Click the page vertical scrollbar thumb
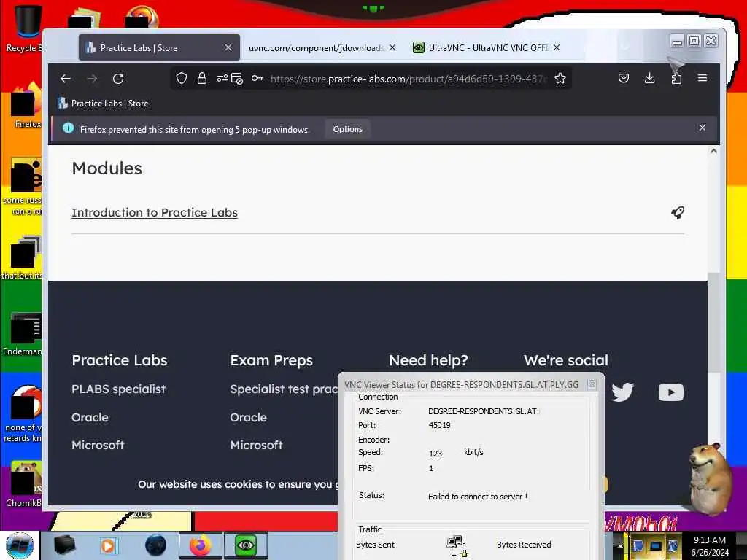Image resolution: width=747 pixels, height=560 pixels. click(713, 322)
